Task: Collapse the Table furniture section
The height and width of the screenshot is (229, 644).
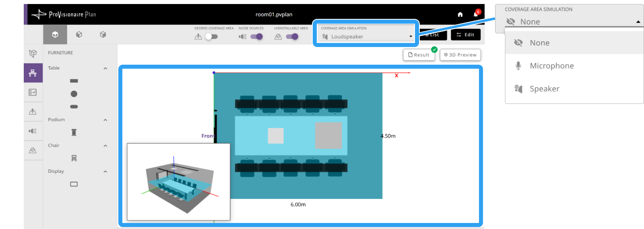Action: coord(105,68)
